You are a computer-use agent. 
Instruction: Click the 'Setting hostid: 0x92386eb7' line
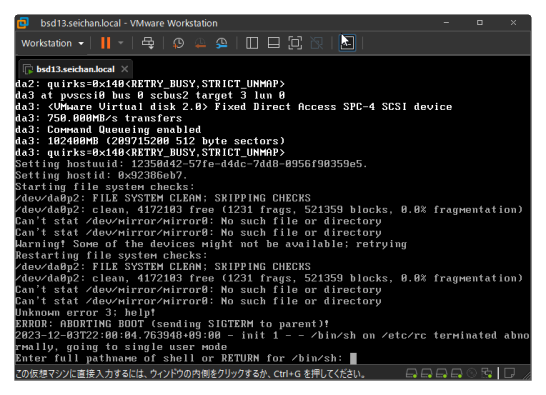point(101,175)
